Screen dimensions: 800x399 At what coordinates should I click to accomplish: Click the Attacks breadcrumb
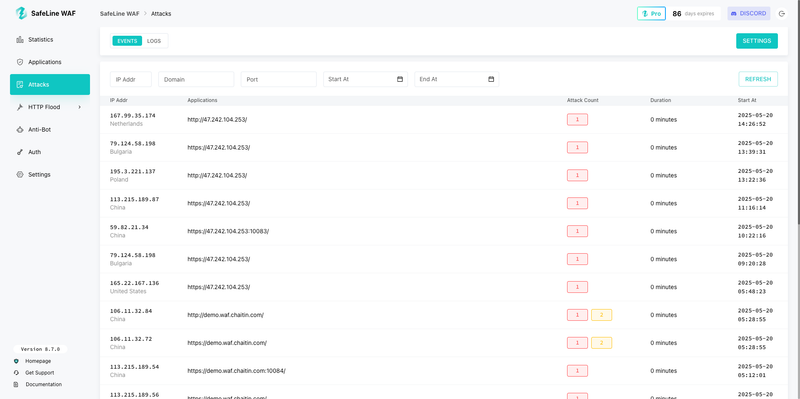(x=161, y=14)
